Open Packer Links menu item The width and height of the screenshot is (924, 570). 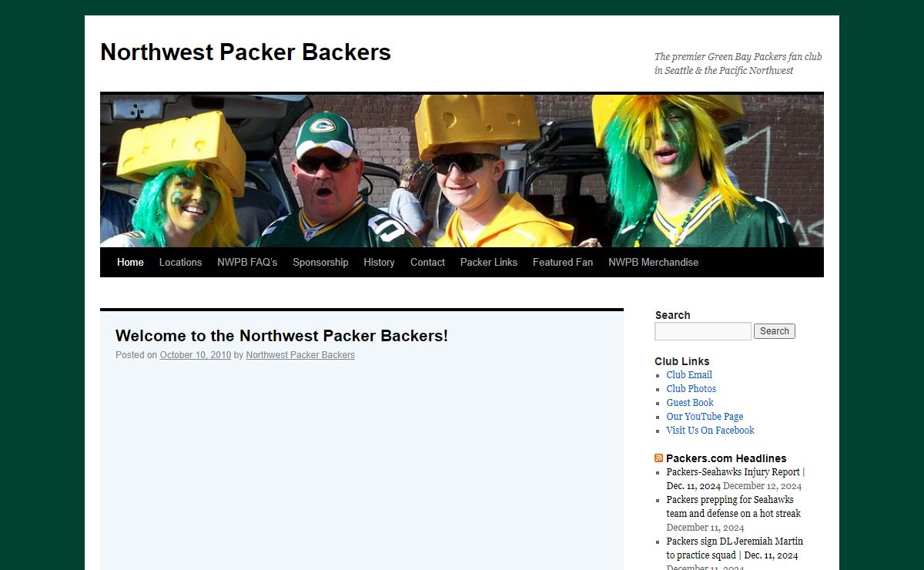(489, 263)
